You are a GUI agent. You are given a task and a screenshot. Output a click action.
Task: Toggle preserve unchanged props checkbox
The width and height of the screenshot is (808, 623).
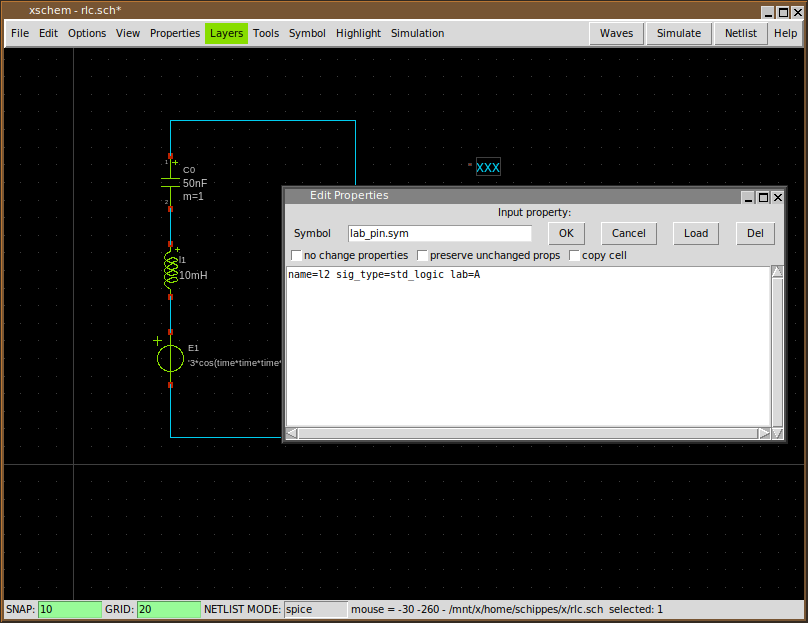(x=423, y=256)
